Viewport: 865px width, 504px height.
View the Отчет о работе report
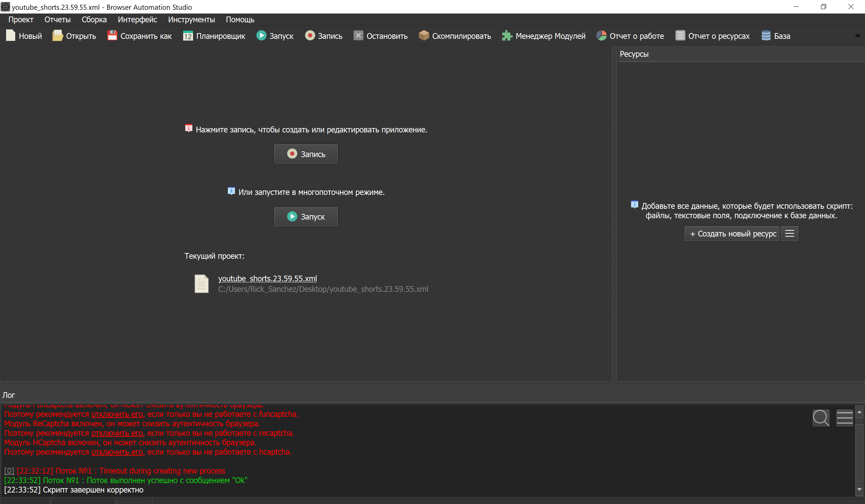point(630,36)
